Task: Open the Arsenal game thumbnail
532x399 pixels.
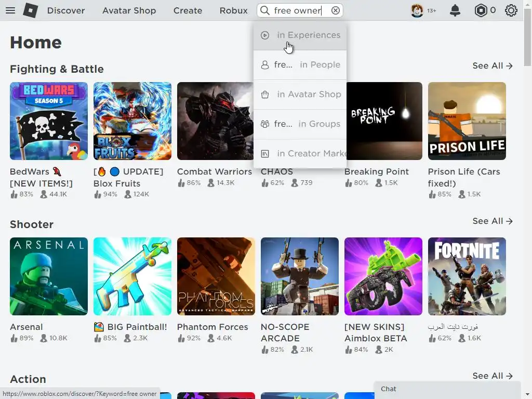Action: tap(49, 276)
